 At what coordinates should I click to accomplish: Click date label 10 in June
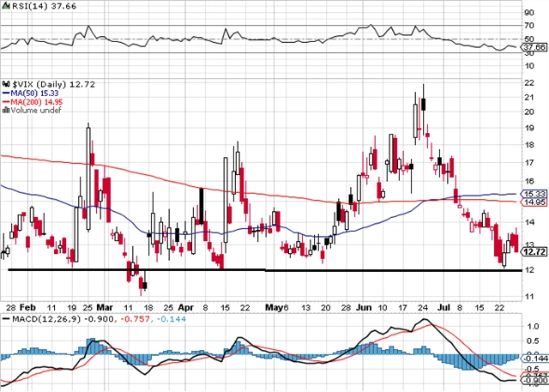click(x=383, y=308)
